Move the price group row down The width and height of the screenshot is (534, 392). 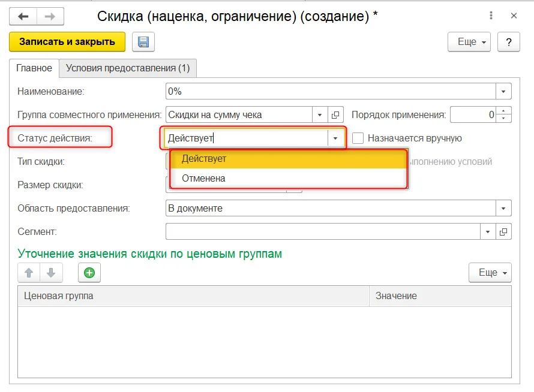[x=51, y=273]
